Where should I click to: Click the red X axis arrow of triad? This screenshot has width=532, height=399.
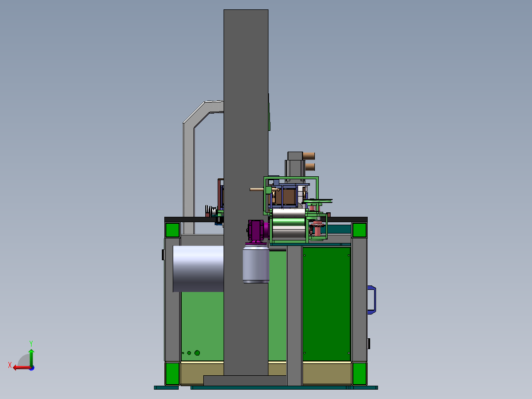[x=21, y=368]
